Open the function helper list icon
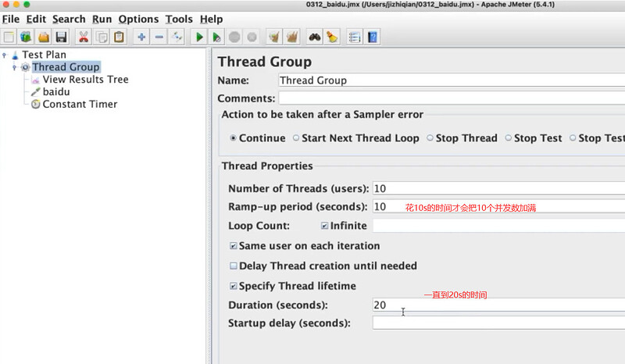This screenshot has height=364, width=625. [355, 37]
